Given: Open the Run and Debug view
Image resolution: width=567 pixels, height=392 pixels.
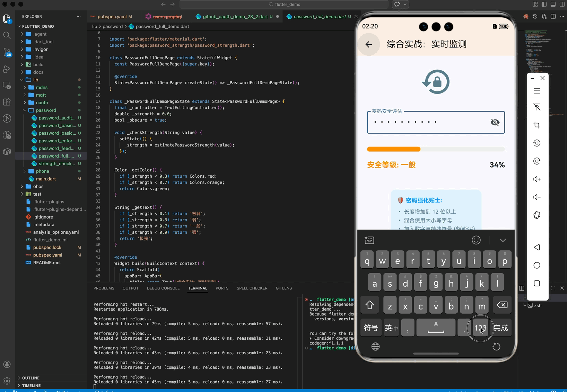Looking at the screenshot, I should [7, 69].
